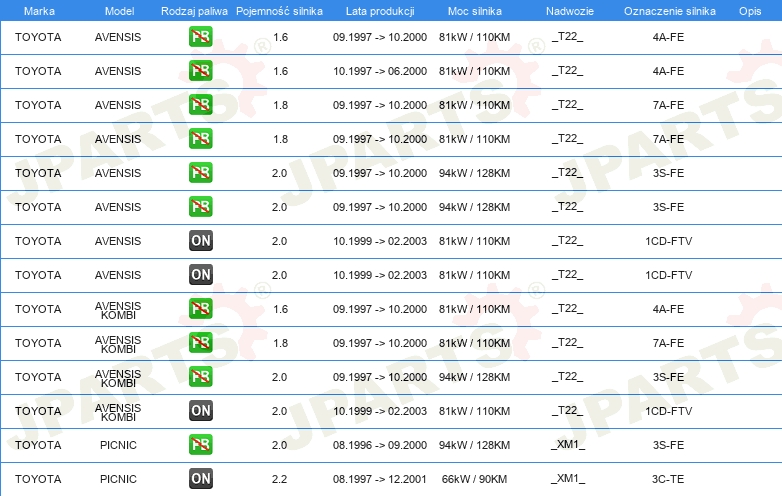Click the Opis column header
782x496 pixels.
pos(750,11)
